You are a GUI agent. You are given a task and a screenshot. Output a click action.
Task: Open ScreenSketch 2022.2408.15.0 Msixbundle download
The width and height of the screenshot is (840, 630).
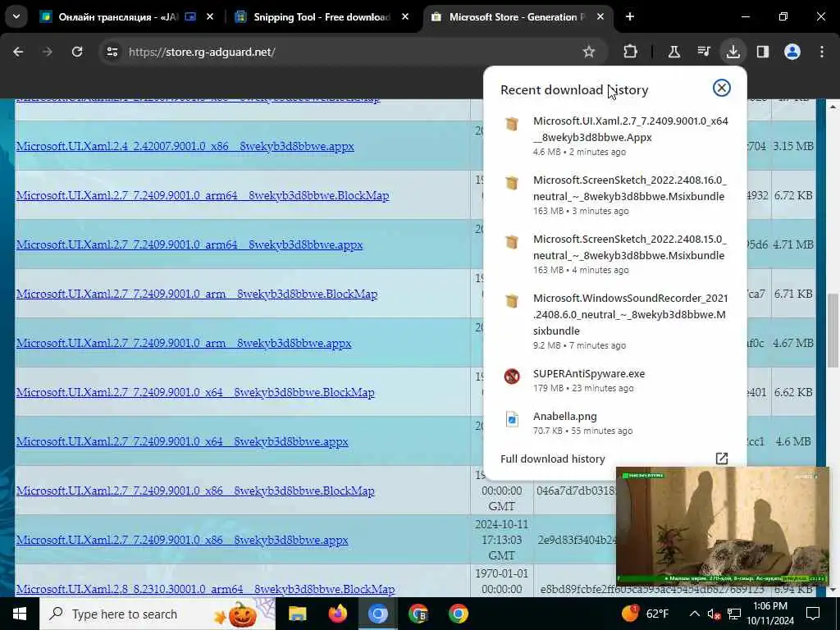[x=614, y=253]
